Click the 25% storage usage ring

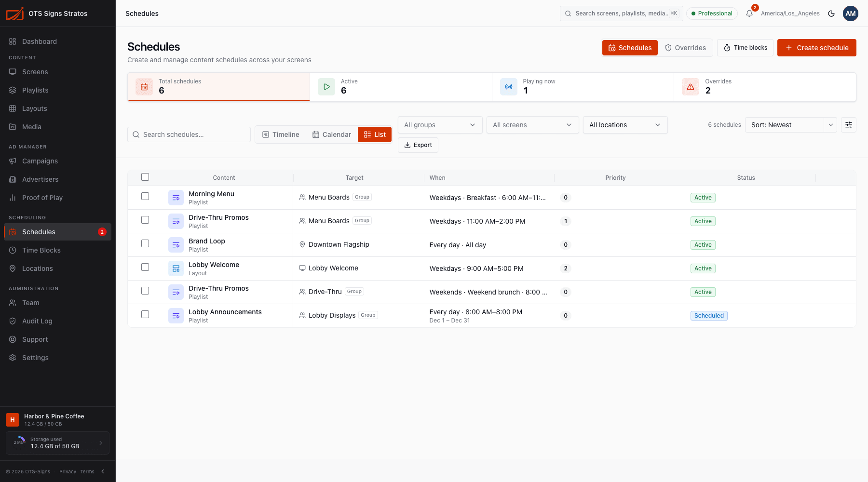click(x=19, y=442)
